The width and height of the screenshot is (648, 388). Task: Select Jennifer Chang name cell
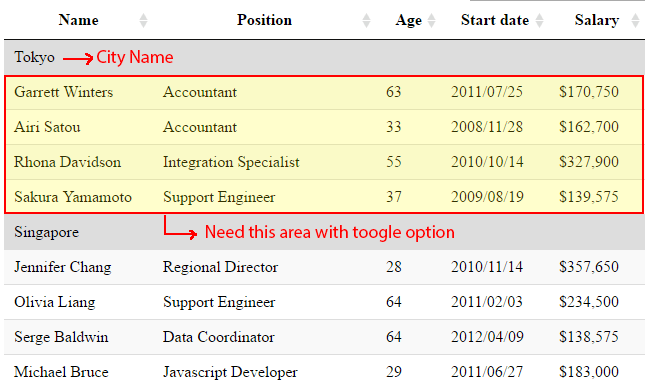coord(63,267)
